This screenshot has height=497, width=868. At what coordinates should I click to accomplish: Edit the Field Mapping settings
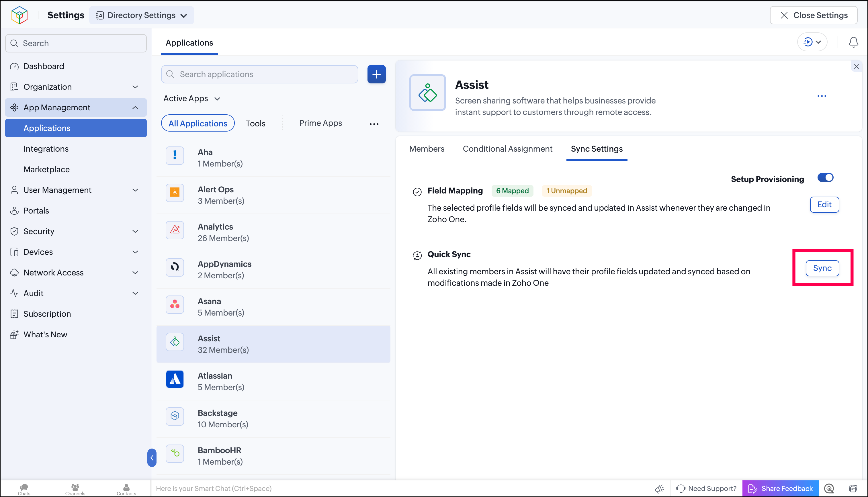tap(824, 204)
